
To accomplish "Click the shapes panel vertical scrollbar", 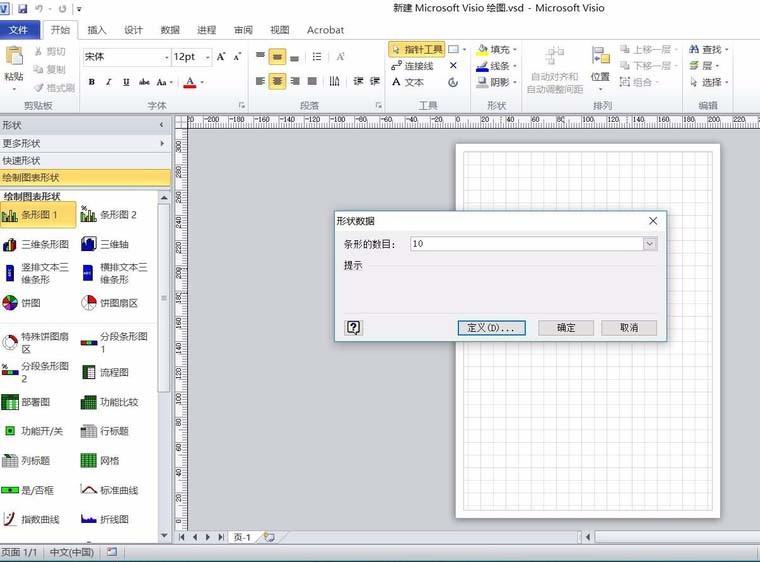I will [x=164, y=298].
